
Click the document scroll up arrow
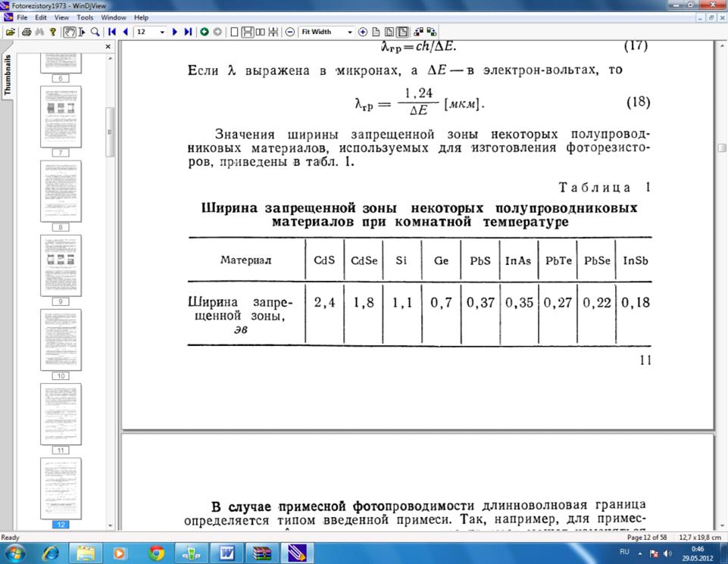click(x=722, y=46)
